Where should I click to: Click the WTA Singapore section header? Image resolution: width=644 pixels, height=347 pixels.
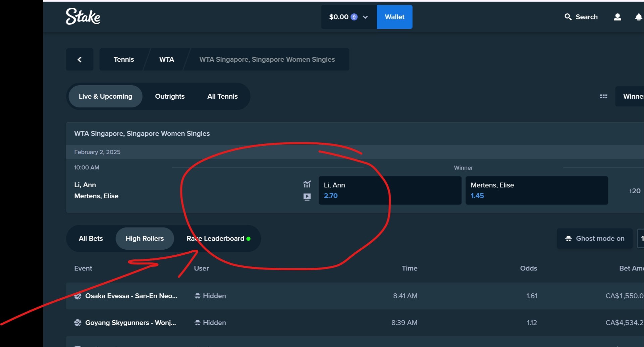click(142, 134)
